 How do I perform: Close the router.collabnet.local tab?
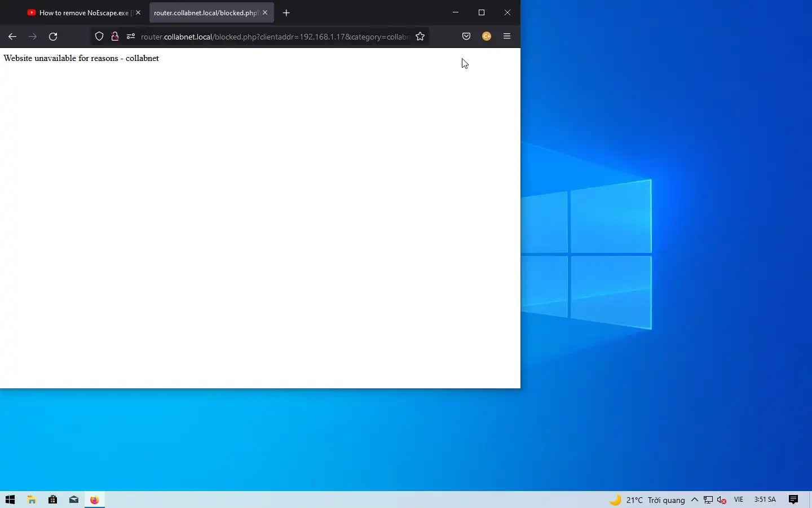click(265, 12)
